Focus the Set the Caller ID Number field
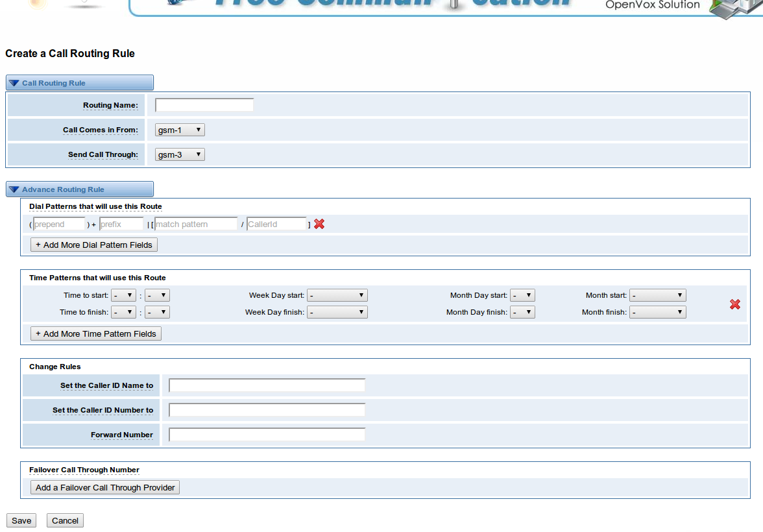 tap(267, 410)
